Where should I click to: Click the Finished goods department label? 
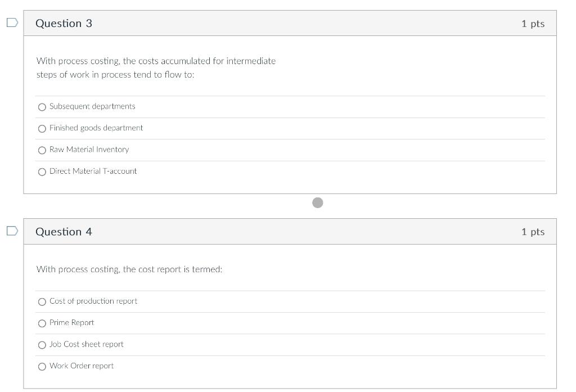(x=96, y=128)
